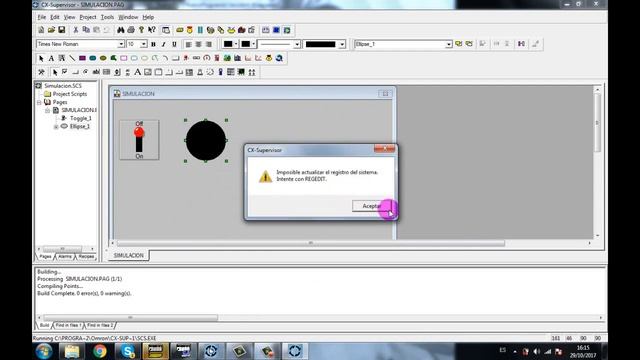
Task: Click the Open project folder icon
Action: [x=51, y=30]
